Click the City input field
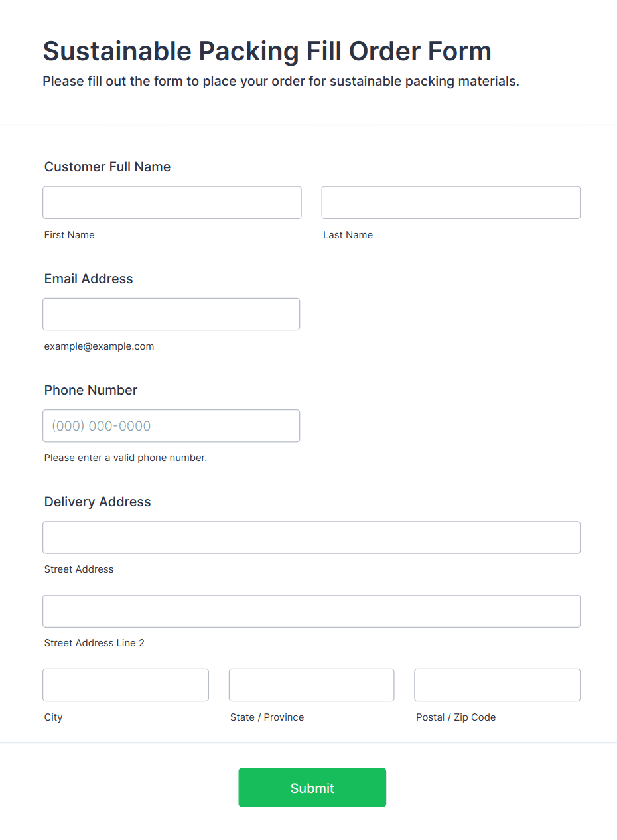The image size is (617, 840). click(125, 685)
